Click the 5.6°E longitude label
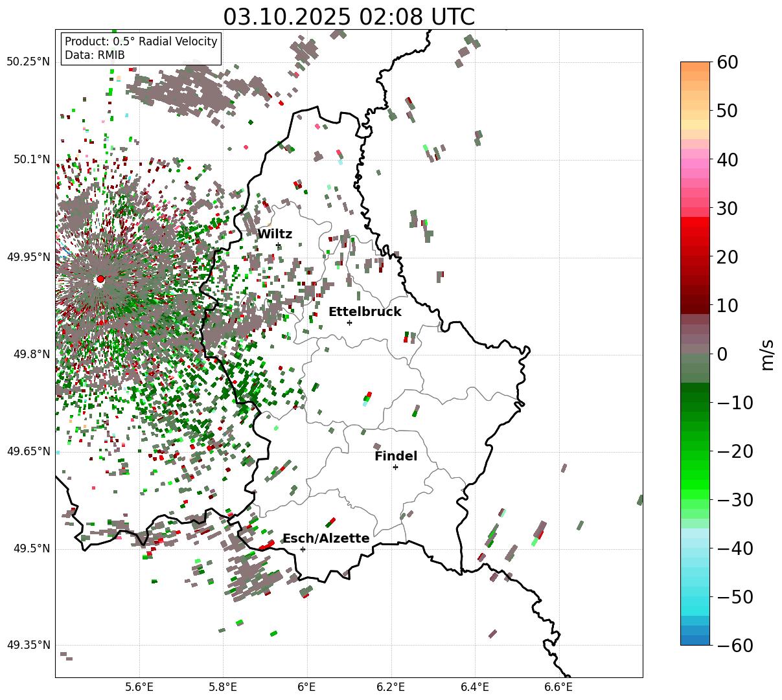 (x=139, y=687)
